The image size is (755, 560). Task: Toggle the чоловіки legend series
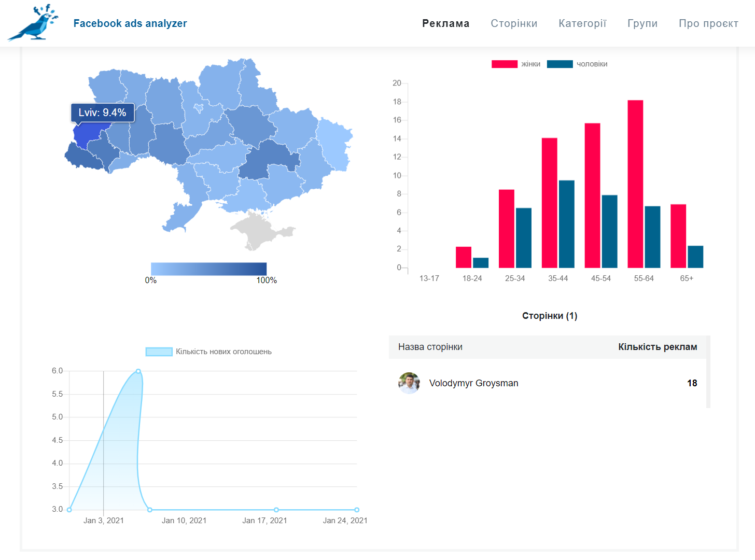pos(577,64)
